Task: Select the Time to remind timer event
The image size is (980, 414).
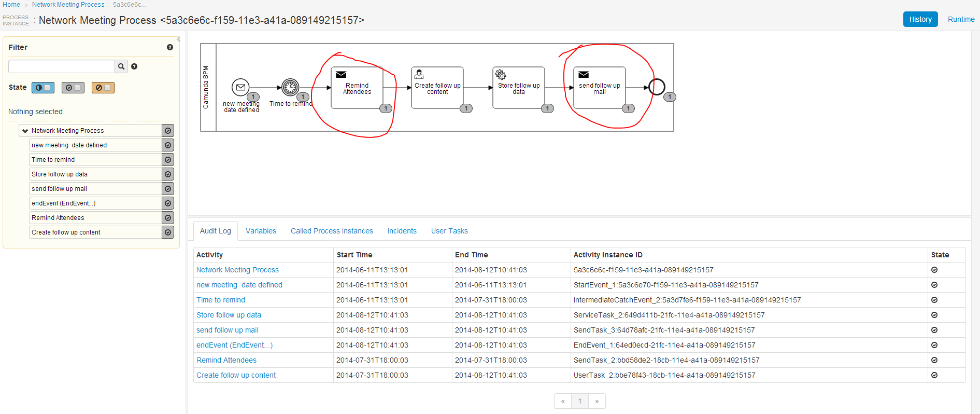Action: (290, 87)
